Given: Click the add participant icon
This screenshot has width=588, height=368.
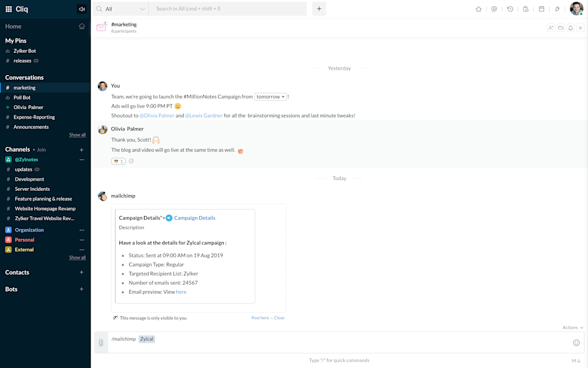Looking at the screenshot, I should (551, 28).
